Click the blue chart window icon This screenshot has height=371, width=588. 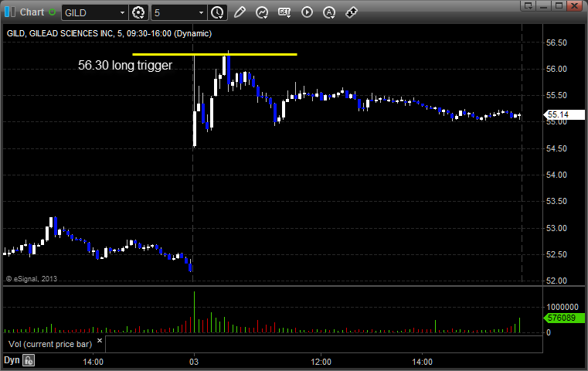coord(10,12)
